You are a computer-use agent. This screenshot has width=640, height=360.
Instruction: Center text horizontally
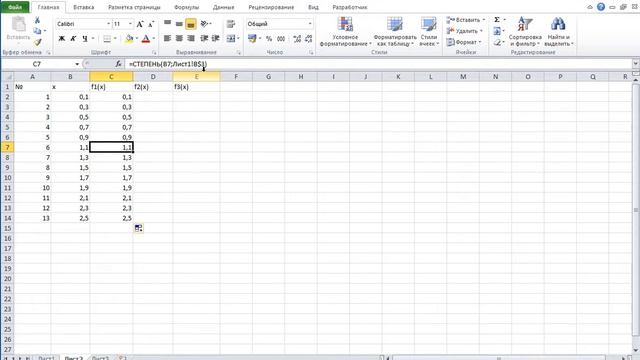(179, 38)
